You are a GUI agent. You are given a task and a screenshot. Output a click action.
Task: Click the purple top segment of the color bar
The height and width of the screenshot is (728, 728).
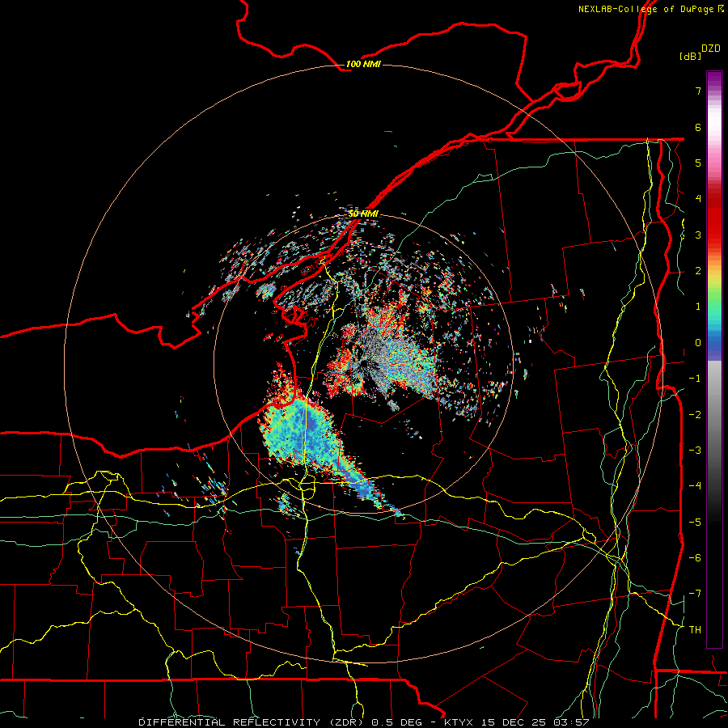(x=714, y=79)
